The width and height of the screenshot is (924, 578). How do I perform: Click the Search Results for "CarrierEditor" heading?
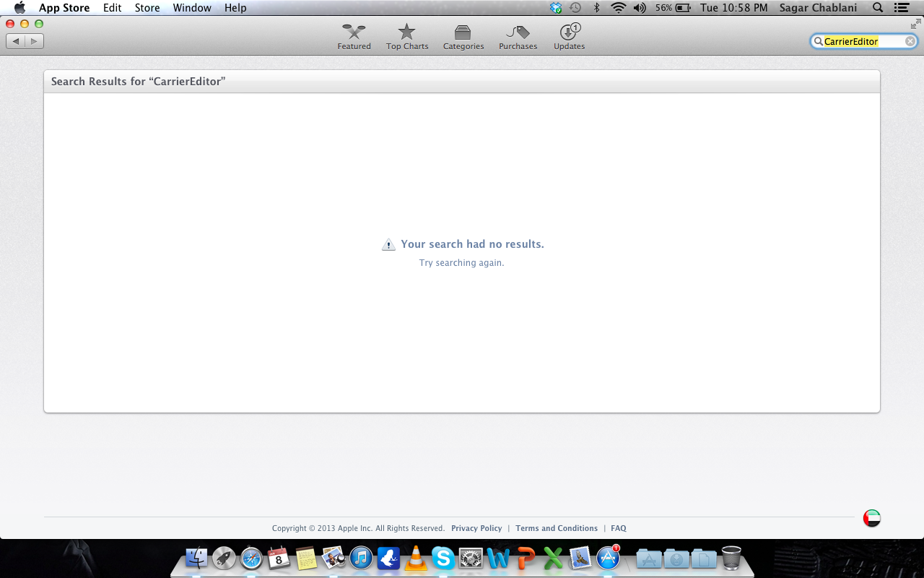(x=139, y=82)
